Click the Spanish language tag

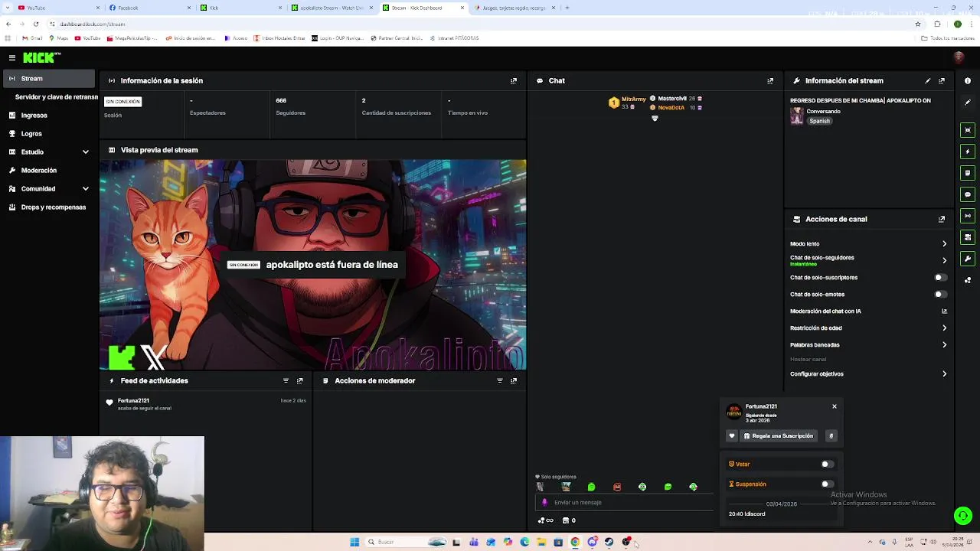tap(819, 121)
